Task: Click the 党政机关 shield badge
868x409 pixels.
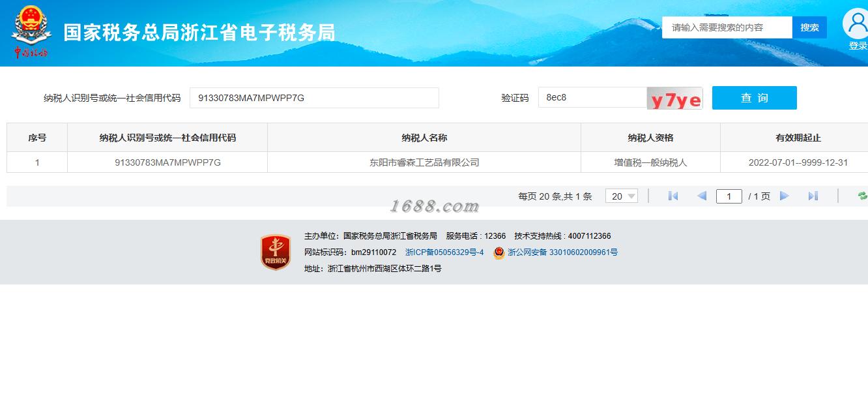Action: point(276,252)
